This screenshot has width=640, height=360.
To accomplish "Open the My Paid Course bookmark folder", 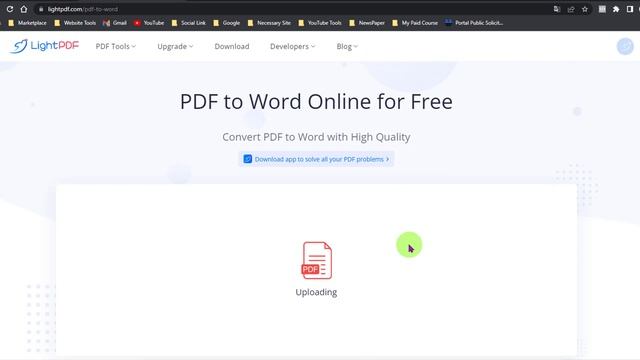I will point(415,23).
